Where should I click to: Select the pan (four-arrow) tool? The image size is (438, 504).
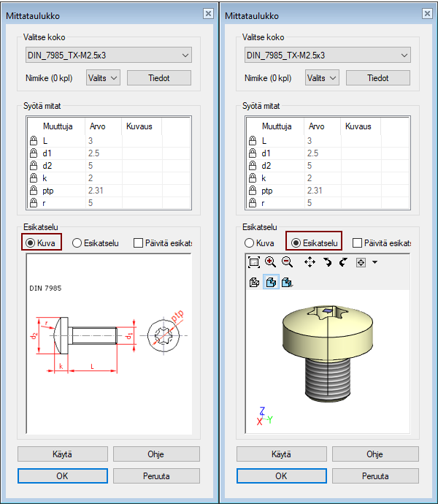point(309,262)
